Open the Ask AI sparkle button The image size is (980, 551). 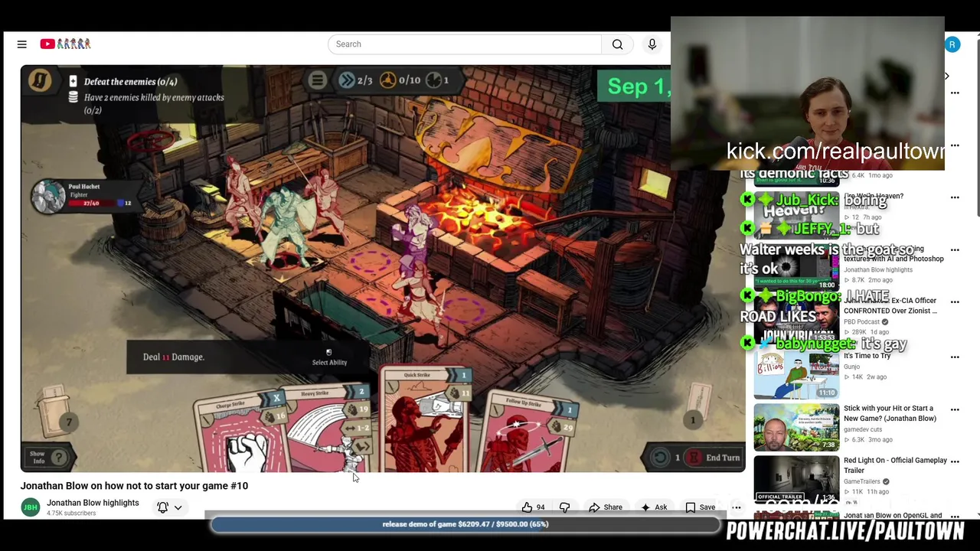tap(654, 507)
